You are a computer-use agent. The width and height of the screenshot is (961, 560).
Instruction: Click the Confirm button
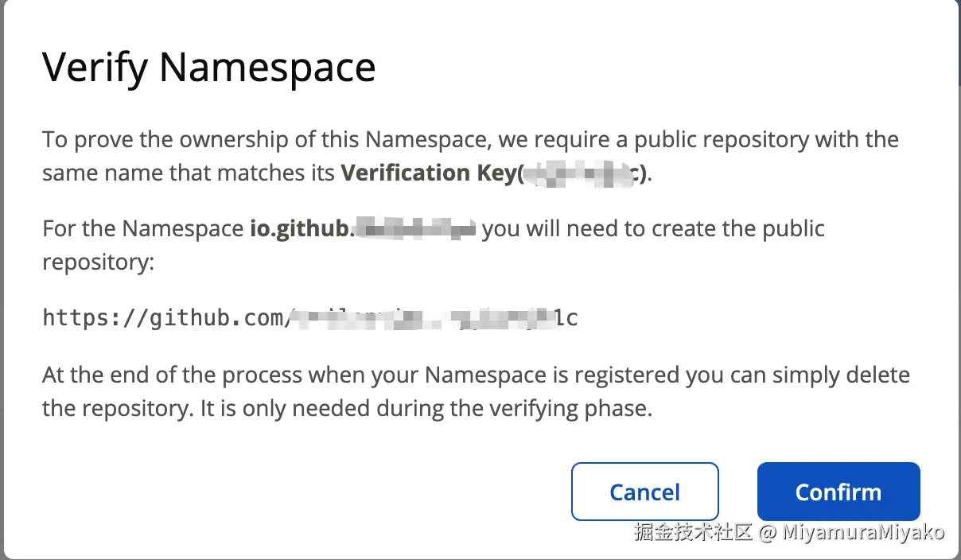[838, 492]
